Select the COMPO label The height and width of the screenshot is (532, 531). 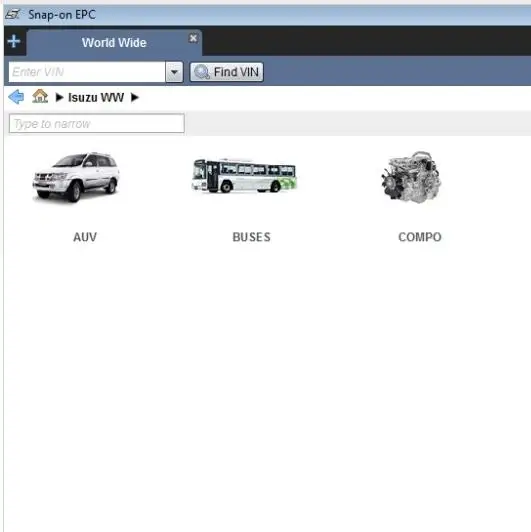pyautogui.click(x=420, y=237)
